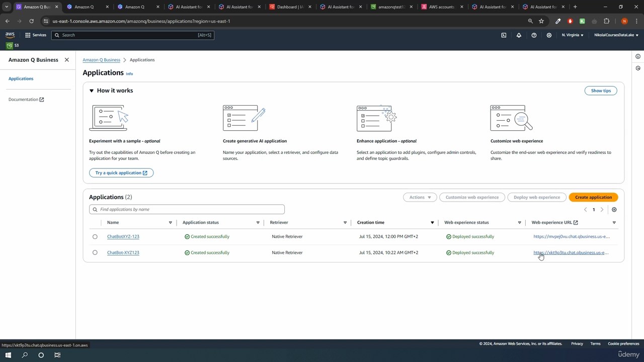Screen dimensions: 644x362
Task: Select the ChatBot-XYZ123 radio button
Action: (x=95, y=253)
